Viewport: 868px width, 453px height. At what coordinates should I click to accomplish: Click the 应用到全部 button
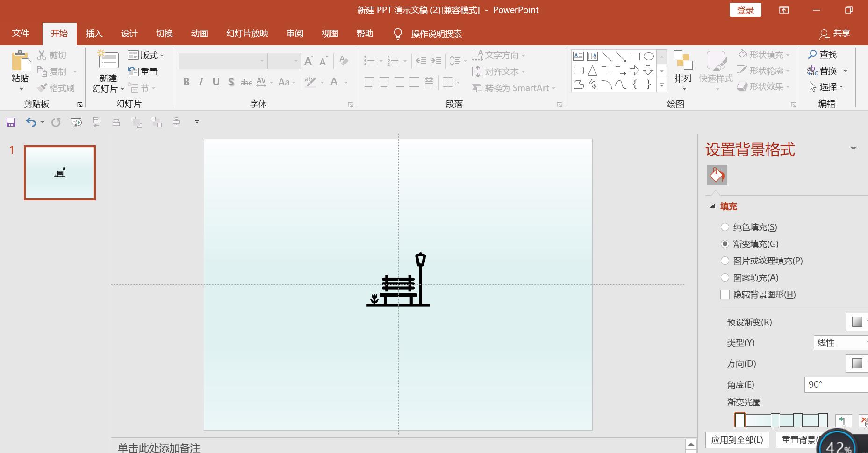pos(737,439)
